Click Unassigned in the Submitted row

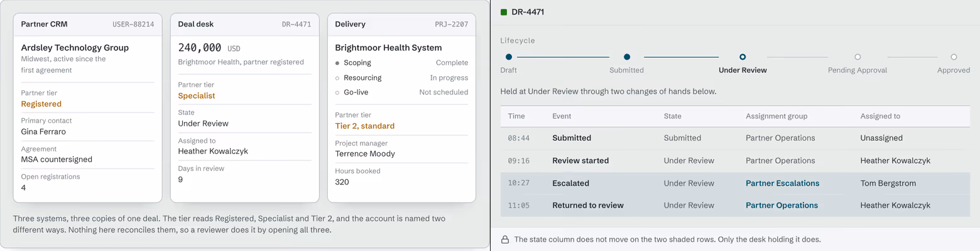click(x=881, y=138)
